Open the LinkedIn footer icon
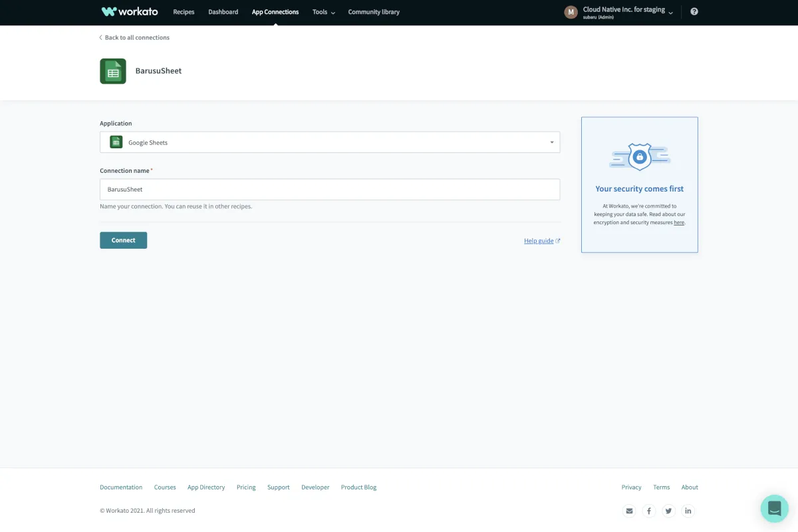The width and height of the screenshot is (798, 532). pyautogui.click(x=688, y=511)
